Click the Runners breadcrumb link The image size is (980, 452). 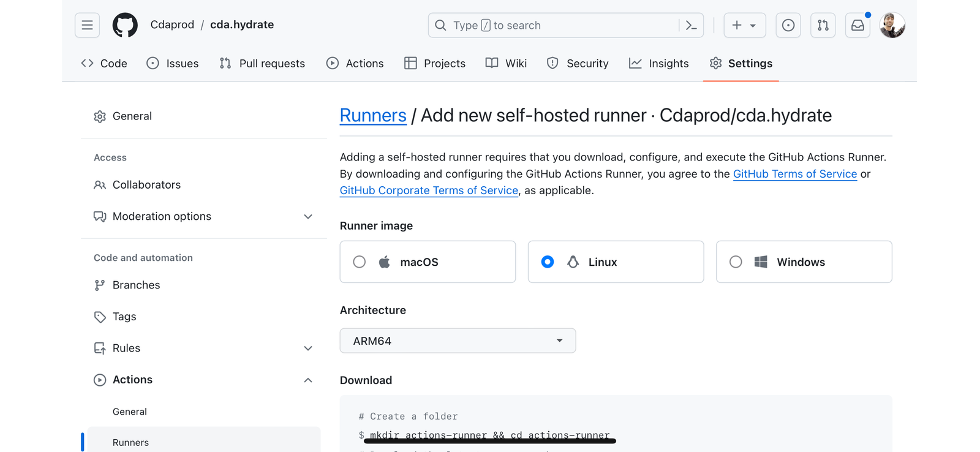tap(372, 116)
